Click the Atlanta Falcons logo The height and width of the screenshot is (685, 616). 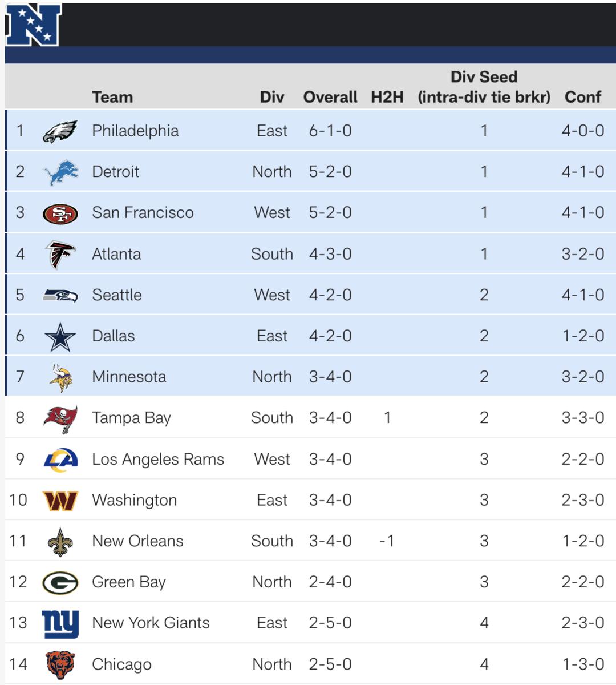tap(60, 255)
